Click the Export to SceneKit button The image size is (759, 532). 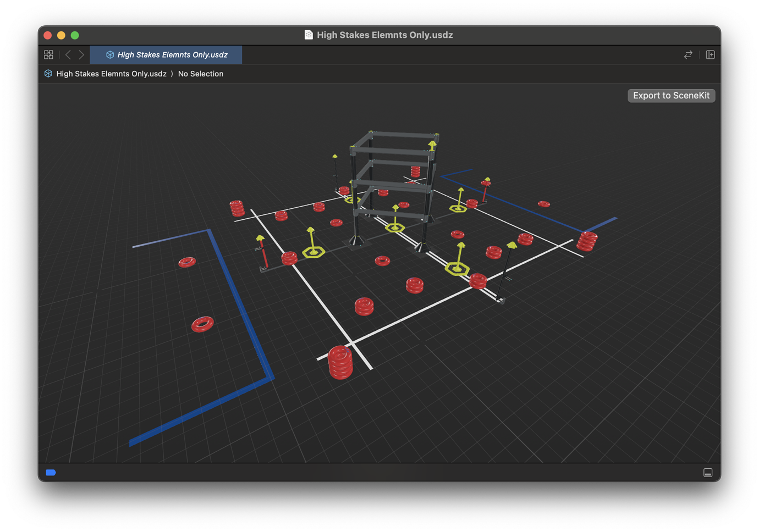click(671, 95)
